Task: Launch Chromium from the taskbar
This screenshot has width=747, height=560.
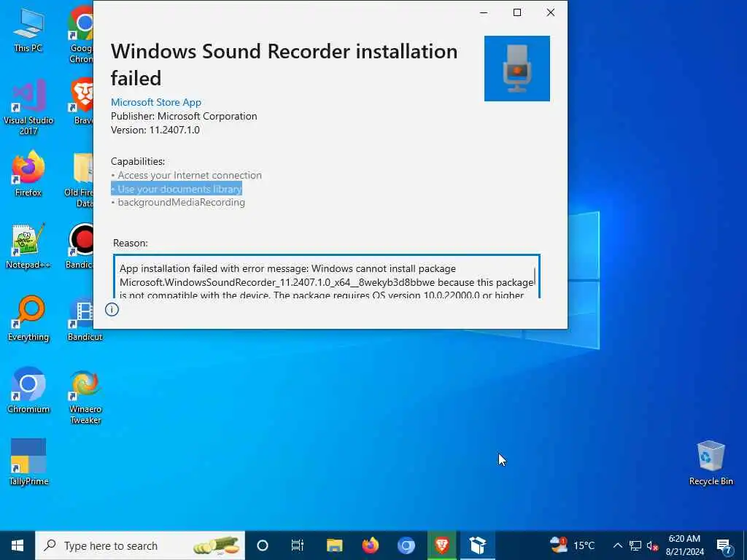Action: [406, 545]
